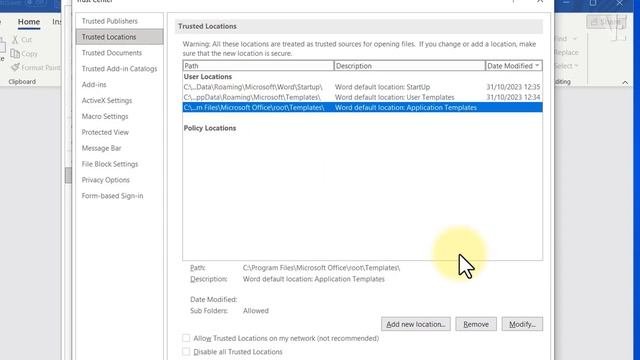Click Add new location button
The height and width of the screenshot is (360, 640).
416,324
